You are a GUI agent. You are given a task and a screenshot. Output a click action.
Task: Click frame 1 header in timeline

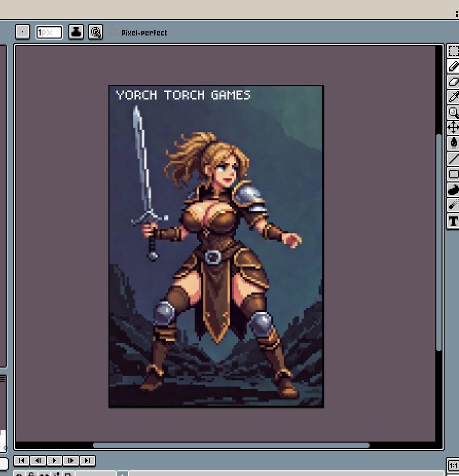(122, 473)
